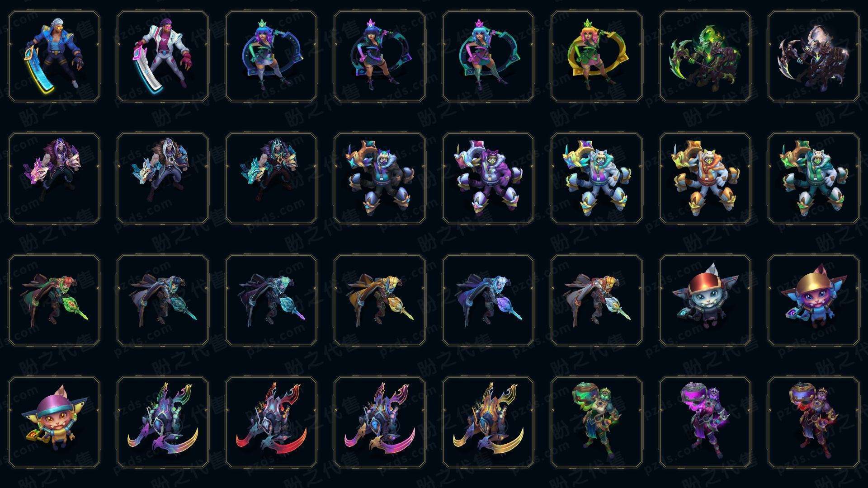Select the dual-scythe mech with red blades
This screenshot has width=868, height=488.
[271, 422]
